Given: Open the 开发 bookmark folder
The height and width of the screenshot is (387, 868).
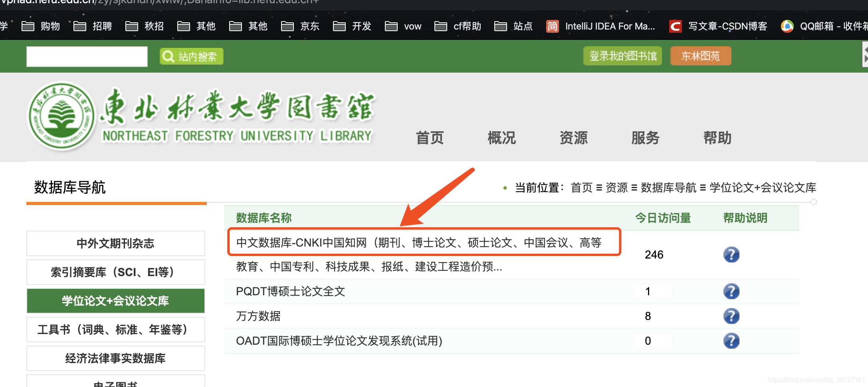Looking at the screenshot, I should pyautogui.click(x=352, y=26).
